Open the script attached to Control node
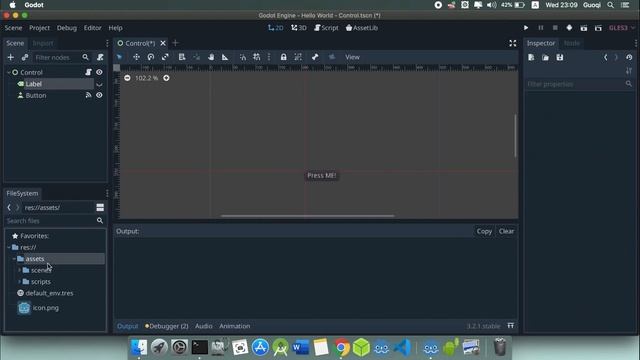 [x=89, y=72]
